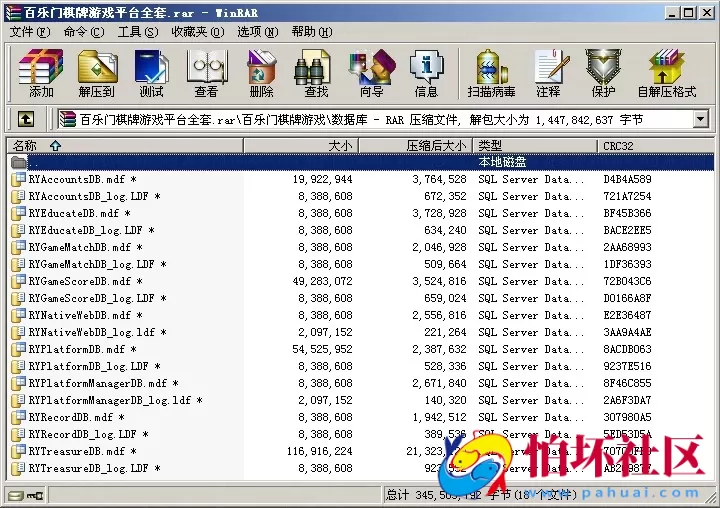
Task: Click CRC32 value 8ACDB063
Action: point(627,349)
